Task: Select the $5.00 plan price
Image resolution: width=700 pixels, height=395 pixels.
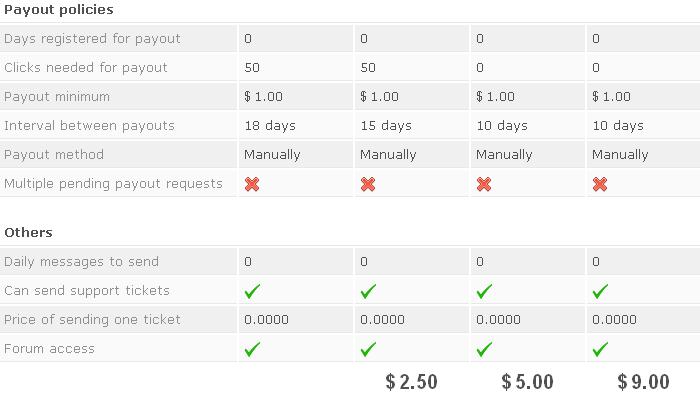Action: pyautogui.click(x=527, y=382)
